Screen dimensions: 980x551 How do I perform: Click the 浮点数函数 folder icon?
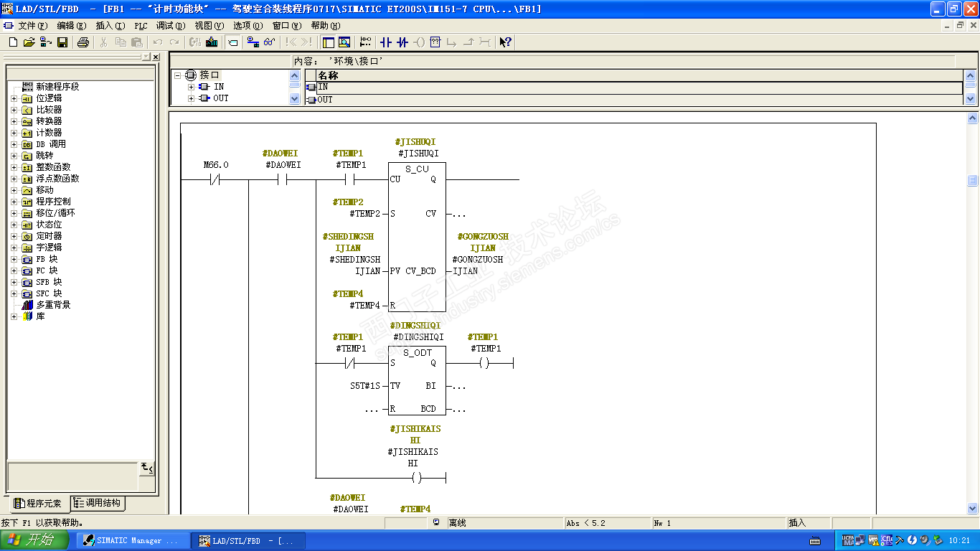coord(27,179)
